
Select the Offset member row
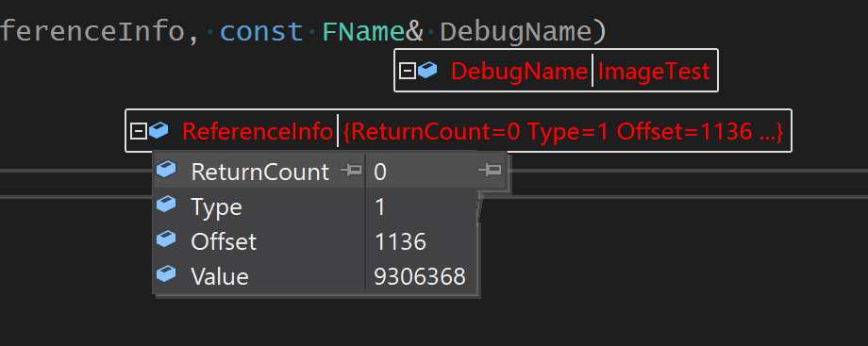(x=314, y=241)
